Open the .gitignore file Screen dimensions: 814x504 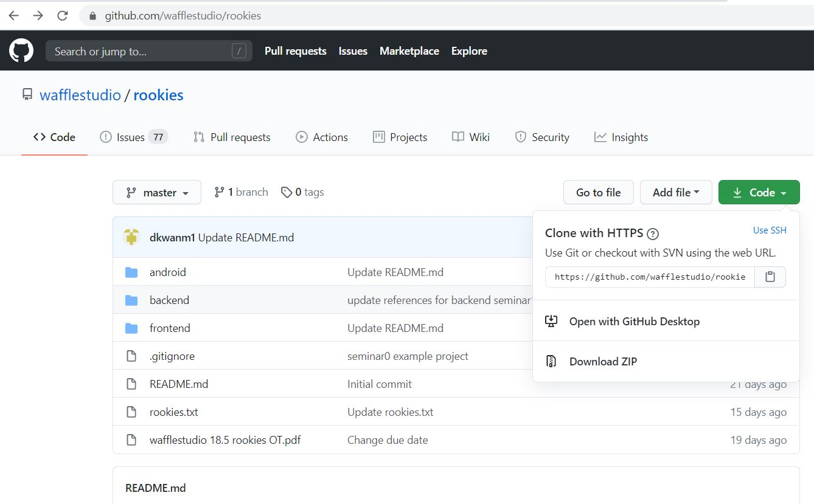(172, 356)
